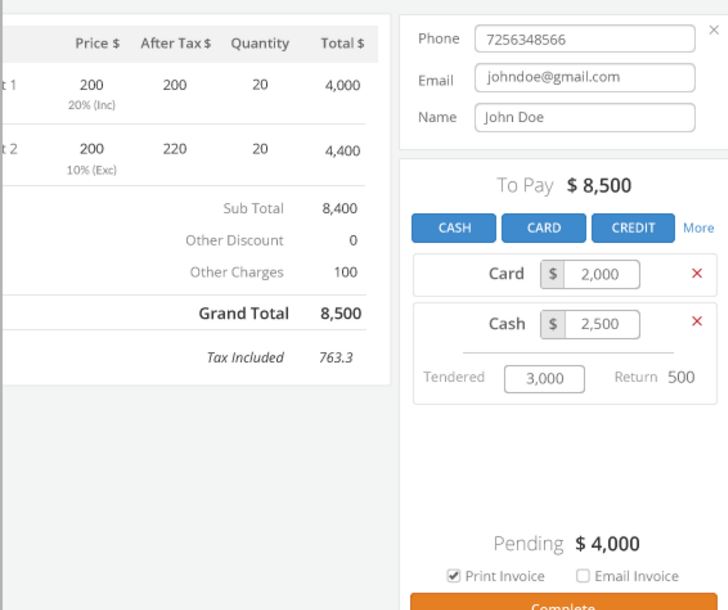
Task: Change the Cash amount of 2,500
Action: click(x=601, y=324)
